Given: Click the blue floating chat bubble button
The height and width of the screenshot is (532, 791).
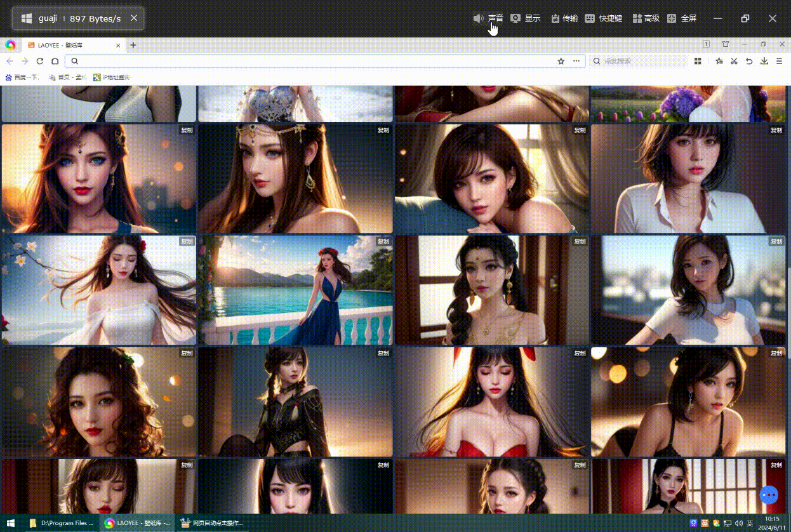Looking at the screenshot, I should point(769,495).
